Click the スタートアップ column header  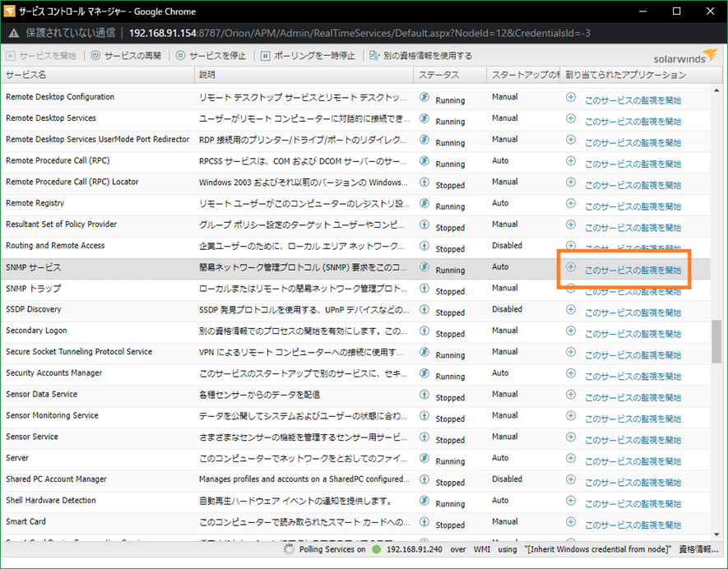(523, 75)
